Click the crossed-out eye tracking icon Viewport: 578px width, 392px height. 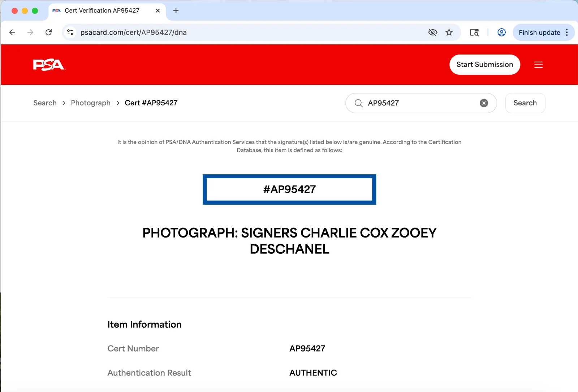tap(433, 32)
